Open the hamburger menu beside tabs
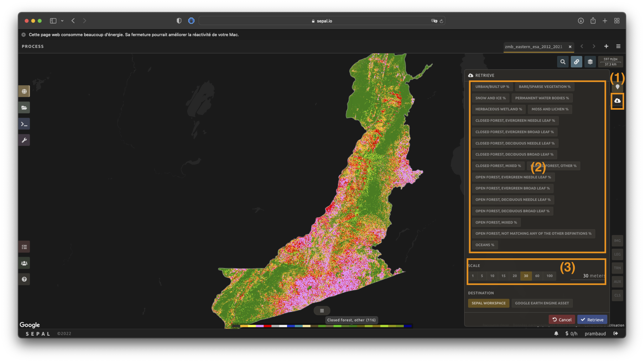 (618, 46)
